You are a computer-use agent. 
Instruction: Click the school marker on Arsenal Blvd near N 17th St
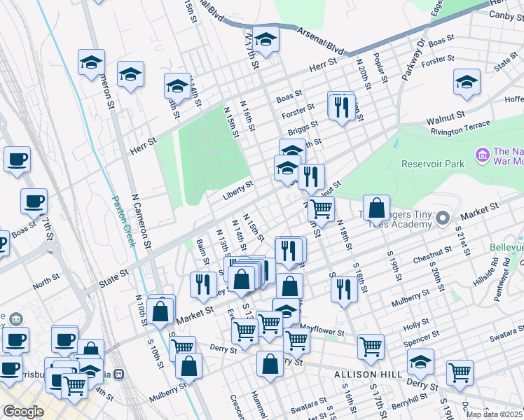click(x=266, y=41)
